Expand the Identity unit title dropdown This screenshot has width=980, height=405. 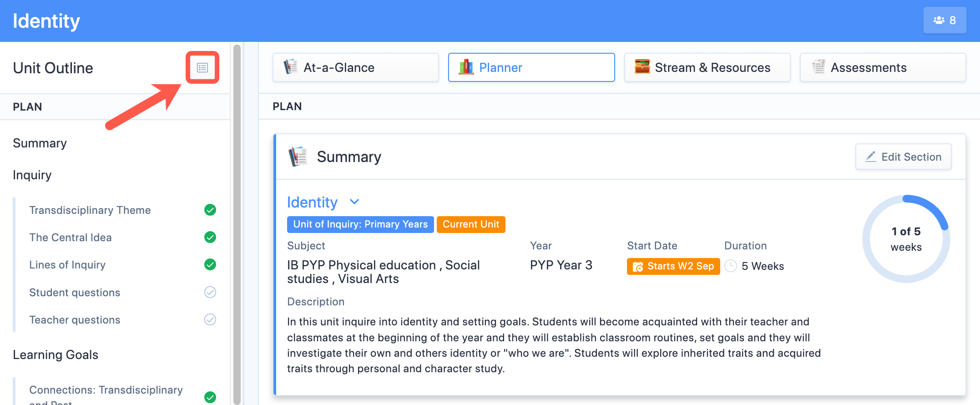pyautogui.click(x=354, y=202)
